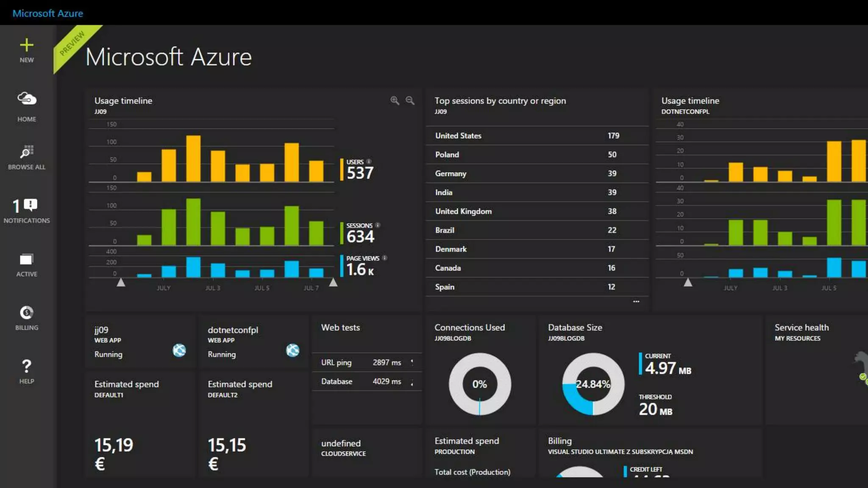Open HELP question mark icon

pos(26,366)
